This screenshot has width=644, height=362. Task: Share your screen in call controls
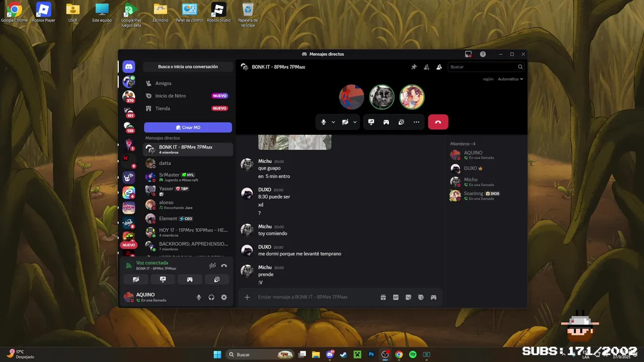tap(371, 122)
